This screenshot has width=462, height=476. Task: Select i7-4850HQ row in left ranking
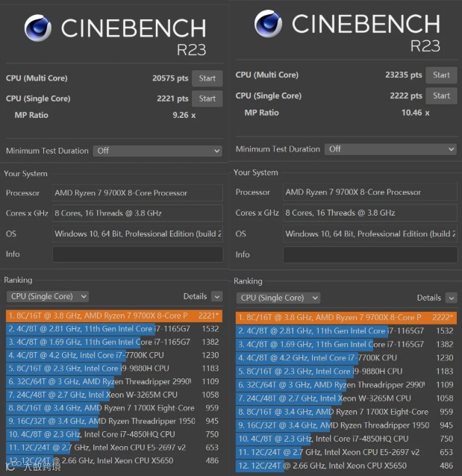(x=114, y=434)
